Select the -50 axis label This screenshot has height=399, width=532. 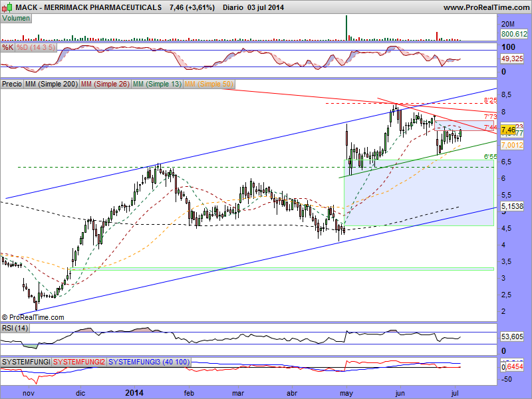[x=506, y=379]
